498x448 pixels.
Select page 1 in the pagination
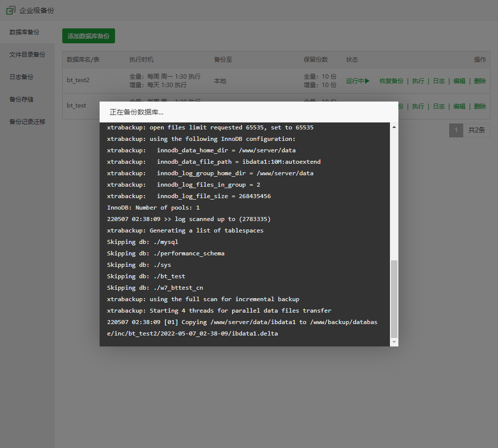pyautogui.click(x=456, y=130)
